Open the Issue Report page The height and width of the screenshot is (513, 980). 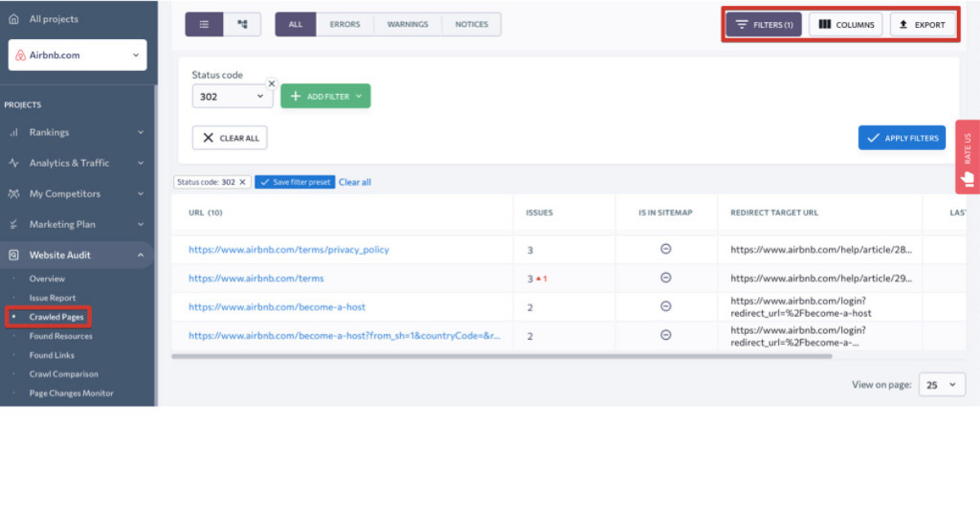tap(52, 298)
